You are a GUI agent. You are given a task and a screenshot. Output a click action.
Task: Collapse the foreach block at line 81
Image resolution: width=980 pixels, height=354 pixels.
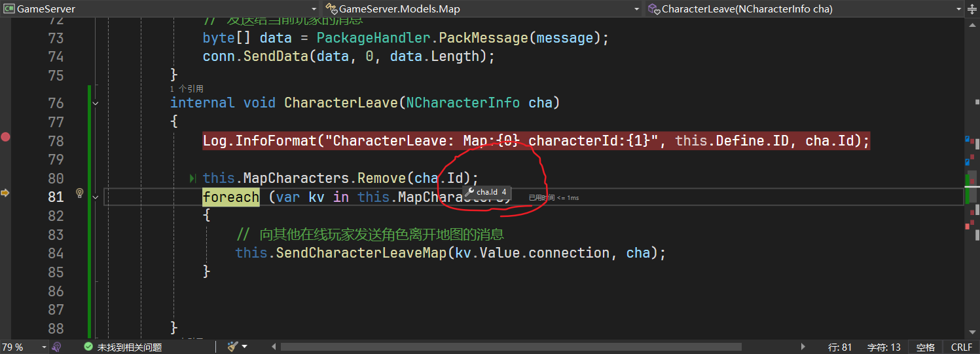tap(96, 197)
